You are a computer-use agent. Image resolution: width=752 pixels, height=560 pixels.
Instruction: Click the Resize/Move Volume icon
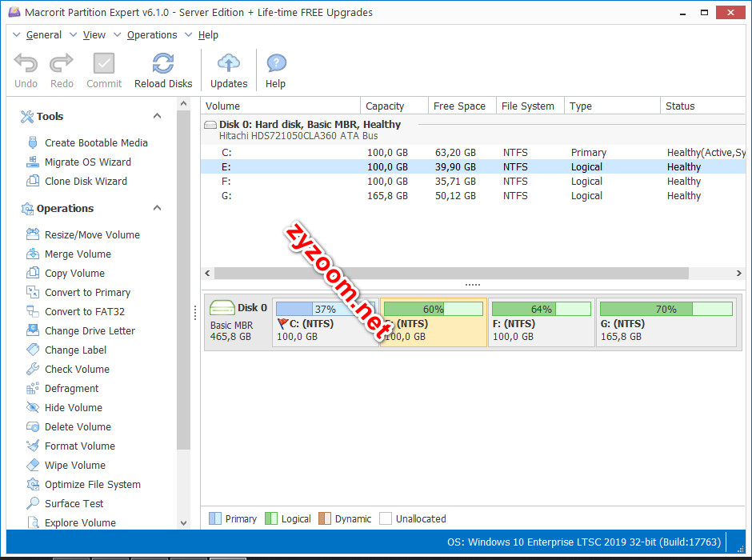tap(33, 234)
